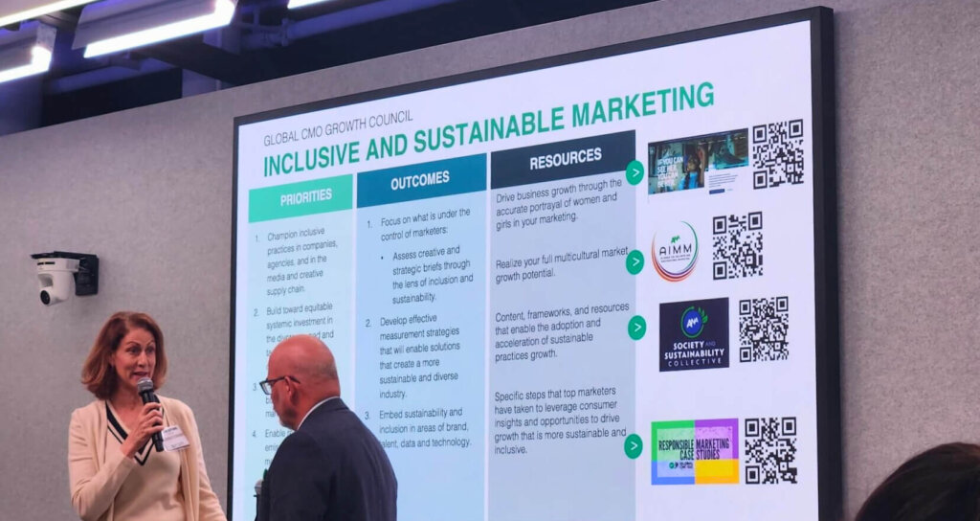This screenshot has width=980, height=521.
Task: Select the PRIORITIES column header
Action: pos(301,198)
